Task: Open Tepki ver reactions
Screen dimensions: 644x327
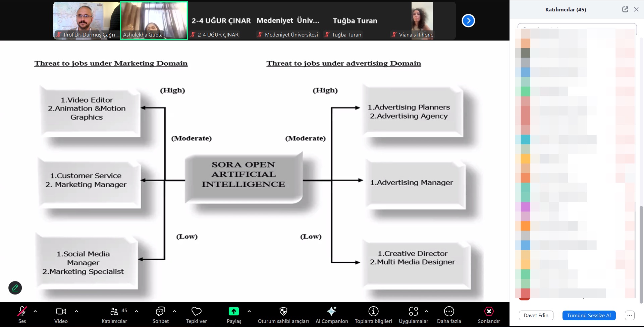Action: tap(197, 315)
